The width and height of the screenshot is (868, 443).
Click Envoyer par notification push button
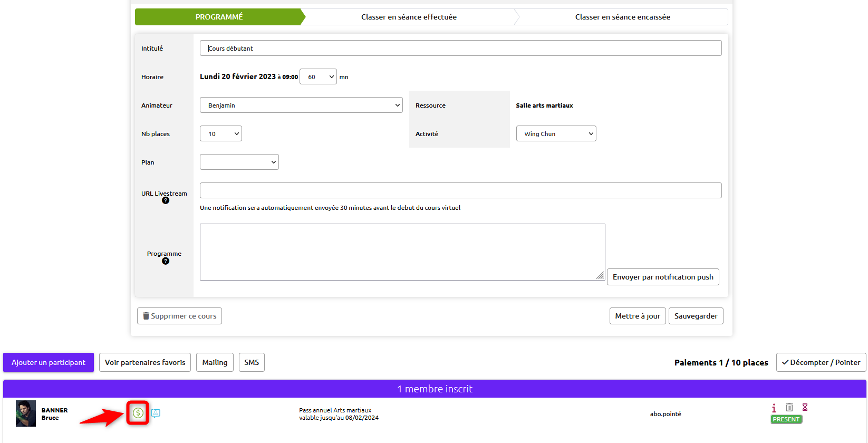pos(663,277)
